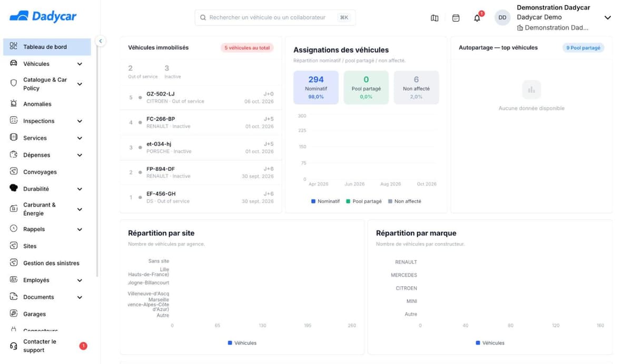Click the Non affecté 6 card
This screenshot has height=364, width=632.
[x=416, y=87]
